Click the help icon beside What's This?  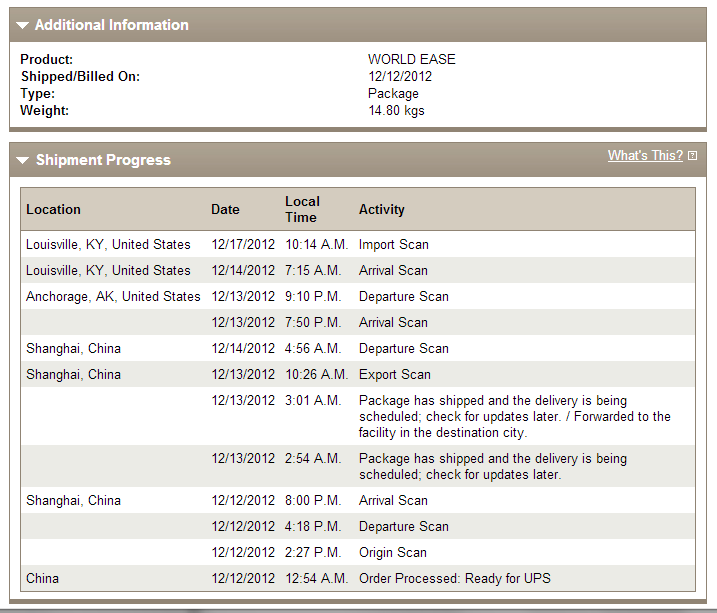[693, 156]
